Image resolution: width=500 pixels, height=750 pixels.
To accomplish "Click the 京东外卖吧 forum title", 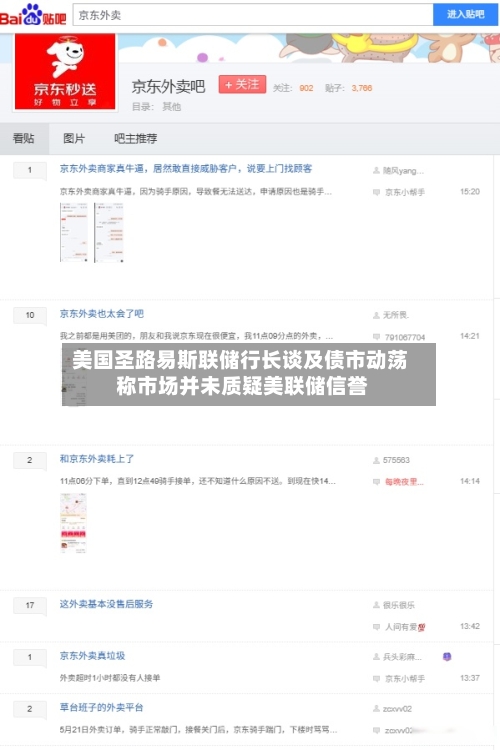I will tap(168, 87).
